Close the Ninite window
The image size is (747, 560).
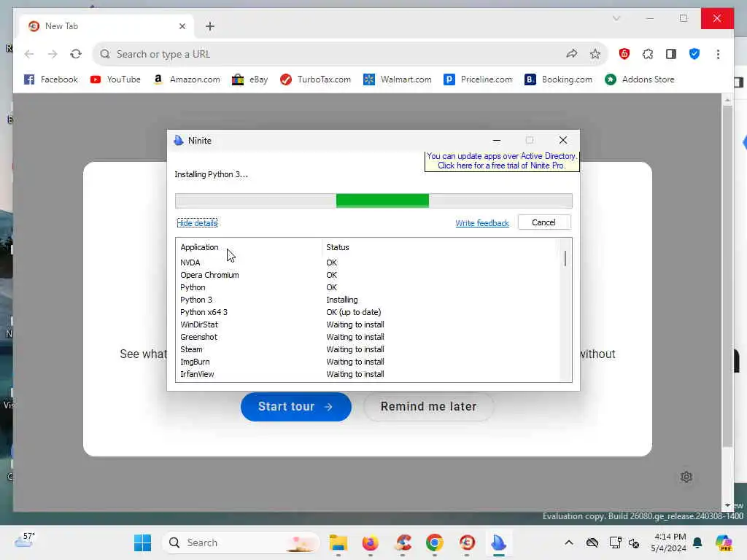[562, 141]
